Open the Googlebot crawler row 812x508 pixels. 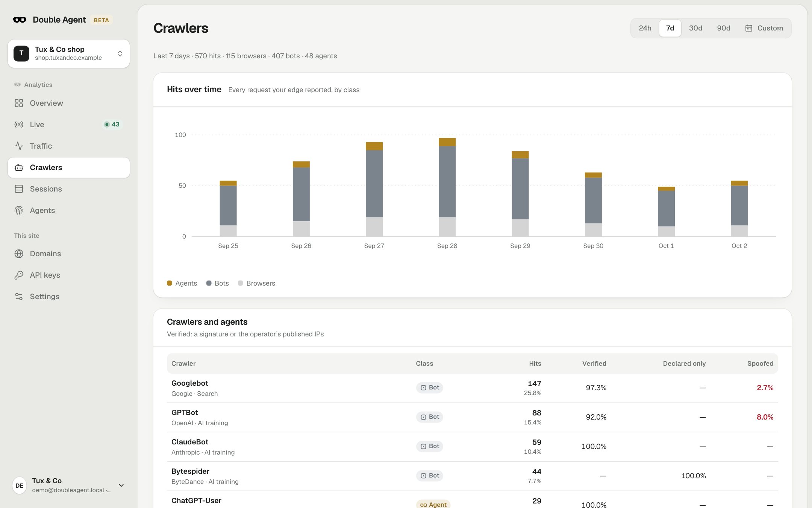473,388
